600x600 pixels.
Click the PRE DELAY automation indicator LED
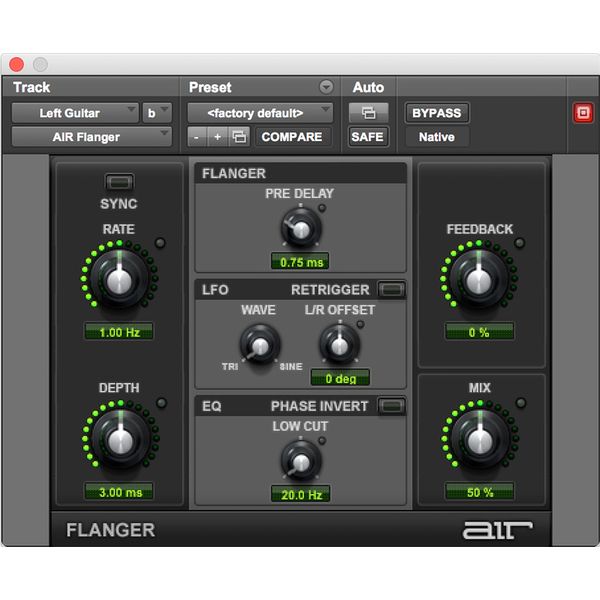322,208
